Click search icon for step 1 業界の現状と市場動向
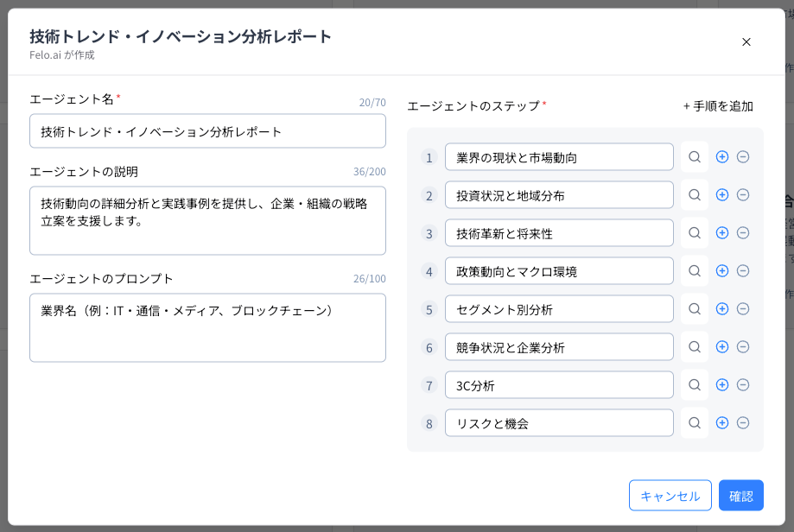This screenshot has width=794, height=532. [x=695, y=157]
